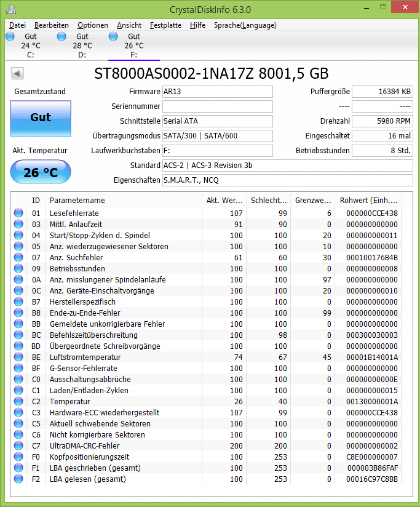The width and height of the screenshot is (420, 507).
Task: Select the Hardware-ECC wiederhergestellt row text
Action: point(105,413)
